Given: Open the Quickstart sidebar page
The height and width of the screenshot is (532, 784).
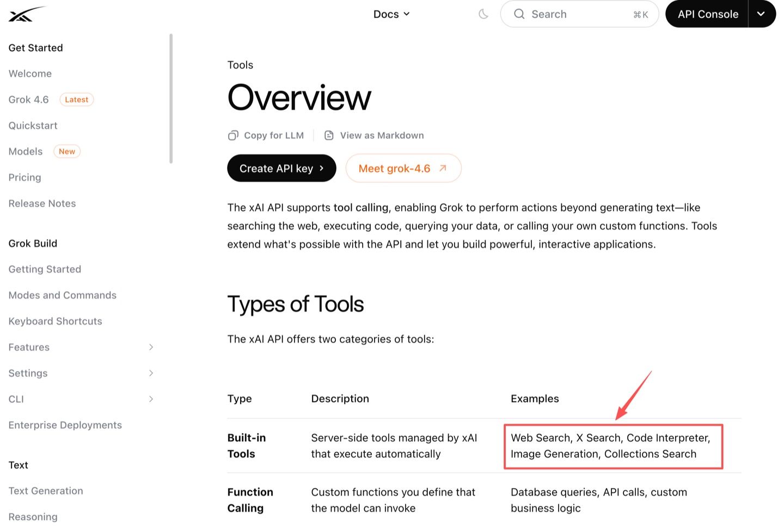Looking at the screenshot, I should [x=33, y=126].
